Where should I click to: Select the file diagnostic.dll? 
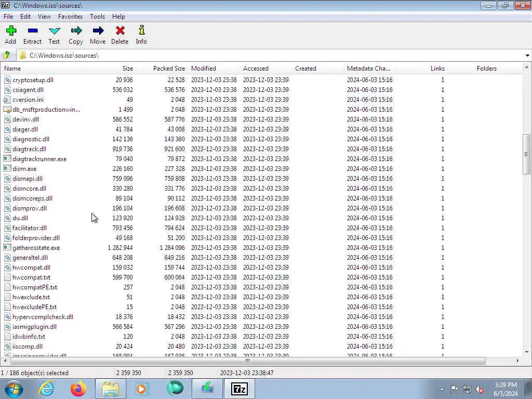pyautogui.click(x=31, y=139)
